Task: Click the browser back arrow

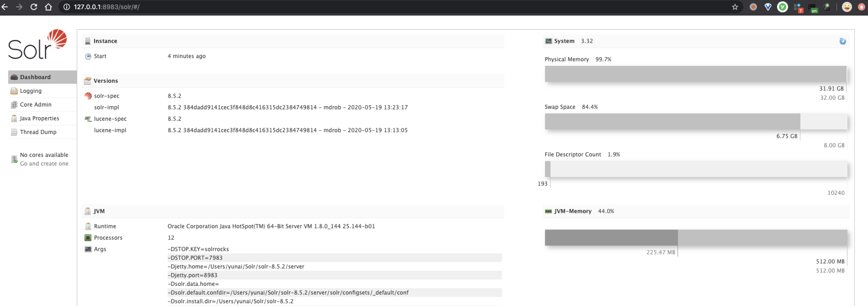Action: pyautogui.click(x=5, y=7)
